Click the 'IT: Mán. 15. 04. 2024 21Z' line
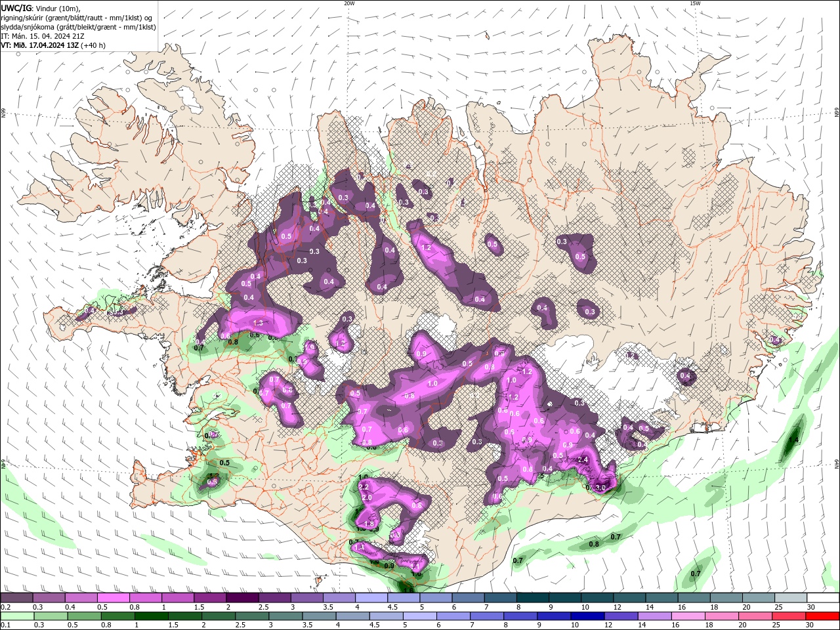 (42, 36)
